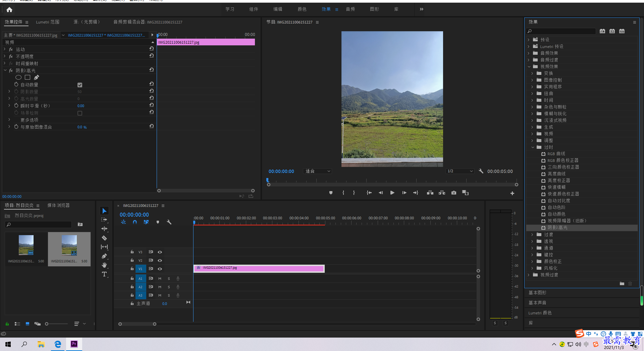The height and width of the screenshot is (351, 644).
Task: Toggle V2 track output eye
Action: tap(160, 260)
